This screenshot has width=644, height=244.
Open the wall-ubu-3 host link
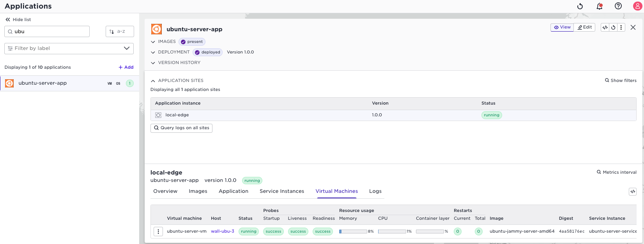click(x=223, y=232)
